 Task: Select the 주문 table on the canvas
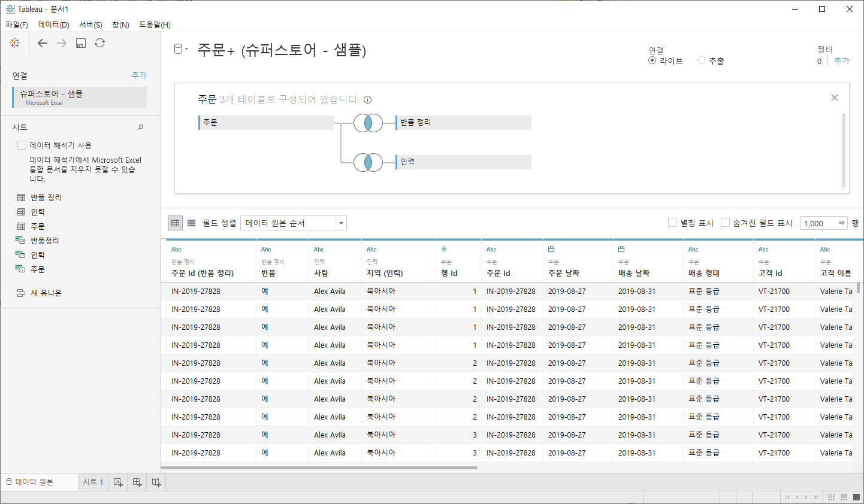(x=266, y=123)
